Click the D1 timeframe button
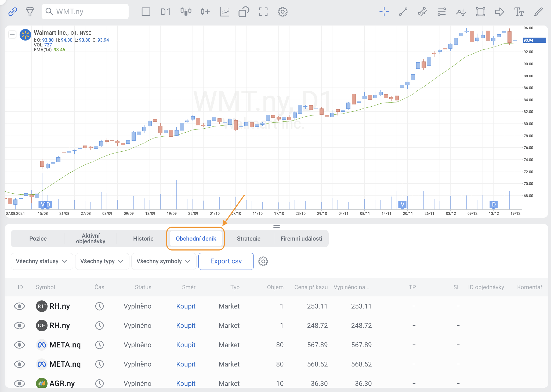 click(165, 12)
